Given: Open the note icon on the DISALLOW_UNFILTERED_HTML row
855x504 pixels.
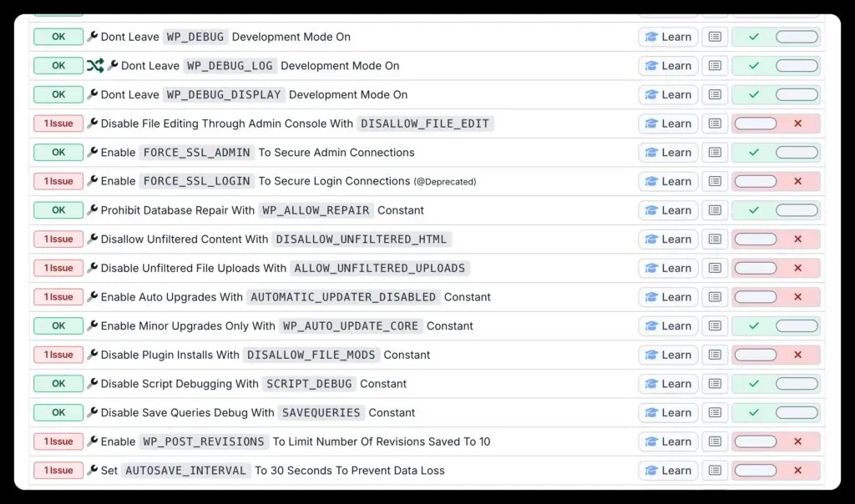Looking at the screenshot, I should [715, 239].
